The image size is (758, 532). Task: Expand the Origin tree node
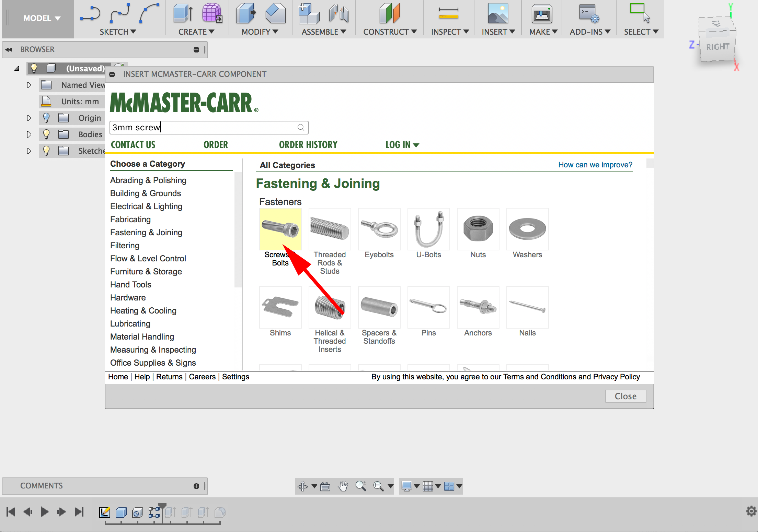(29, 118)
